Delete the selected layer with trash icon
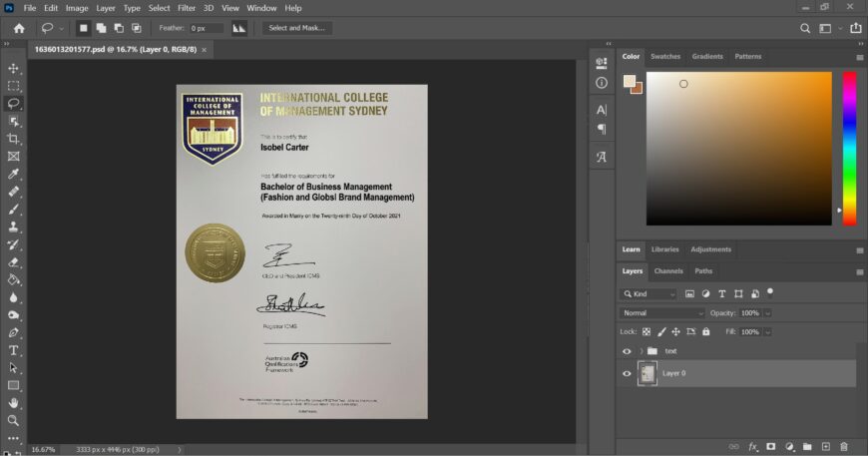868x456 pixels. point(844,447)
